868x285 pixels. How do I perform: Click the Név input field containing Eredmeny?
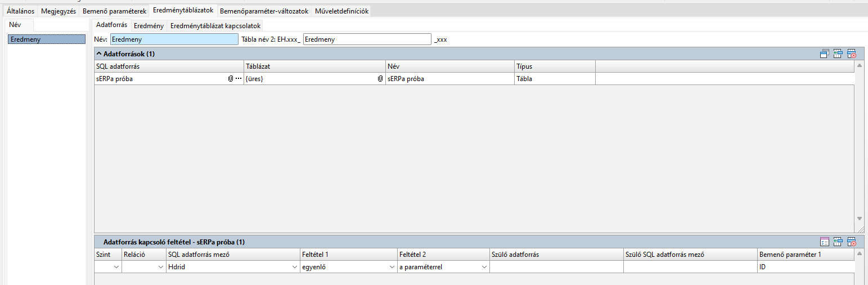click(174, 39)
